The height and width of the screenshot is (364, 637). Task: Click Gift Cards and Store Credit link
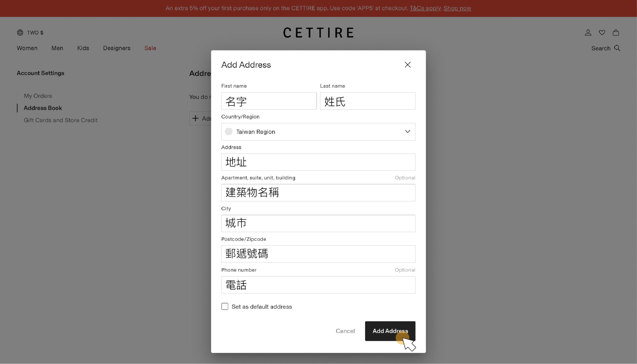(x=61, y=120)
